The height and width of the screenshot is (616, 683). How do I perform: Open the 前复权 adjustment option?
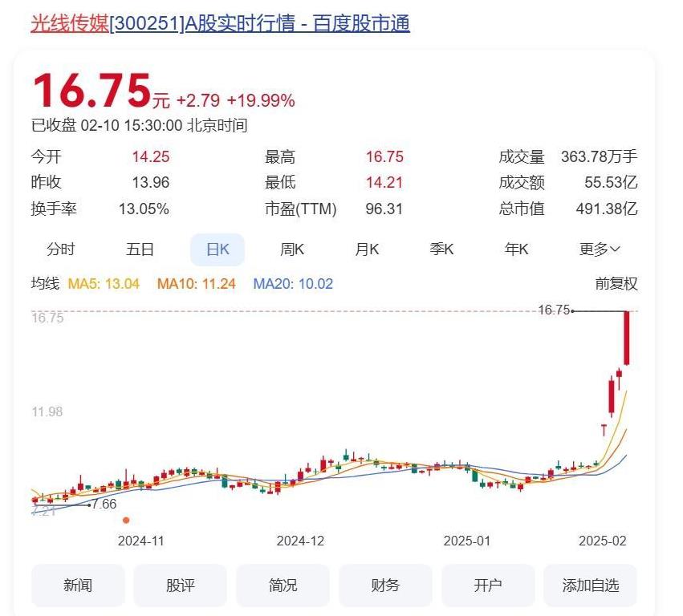pos(616,284)
